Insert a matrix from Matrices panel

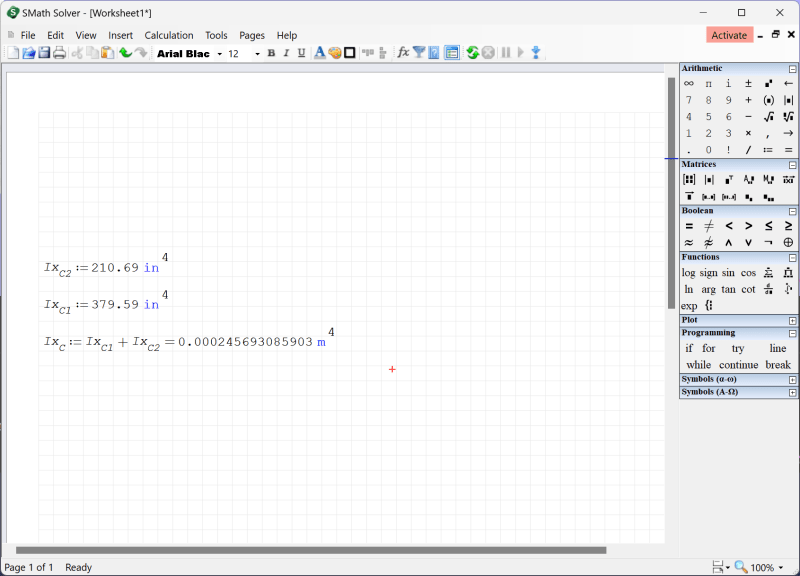pos(689,180)
